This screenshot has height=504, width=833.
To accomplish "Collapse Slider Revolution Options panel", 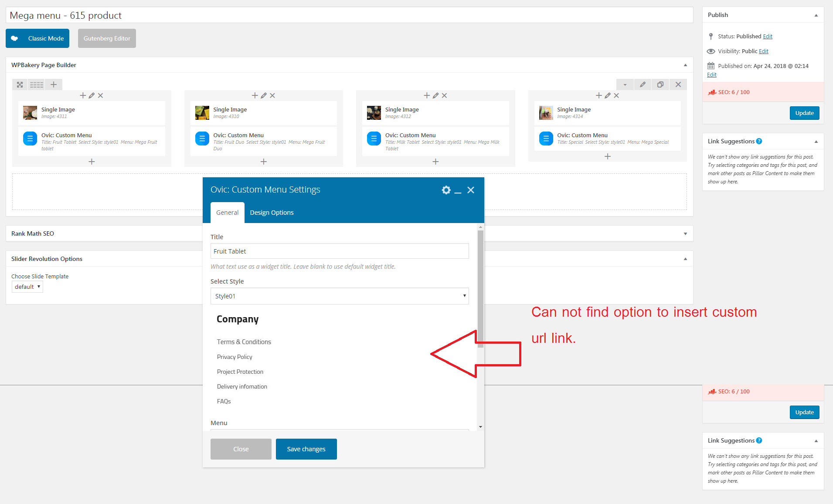I will point(685,259).
